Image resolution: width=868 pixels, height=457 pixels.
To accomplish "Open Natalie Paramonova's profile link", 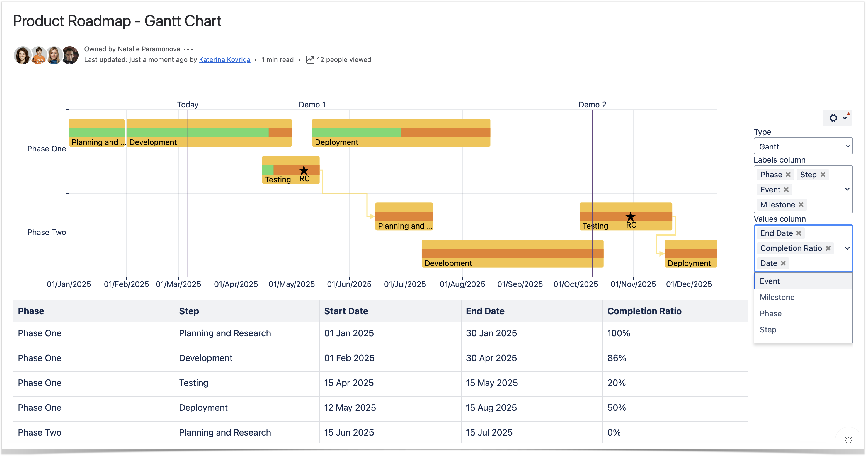I will [x=149, y=49].
